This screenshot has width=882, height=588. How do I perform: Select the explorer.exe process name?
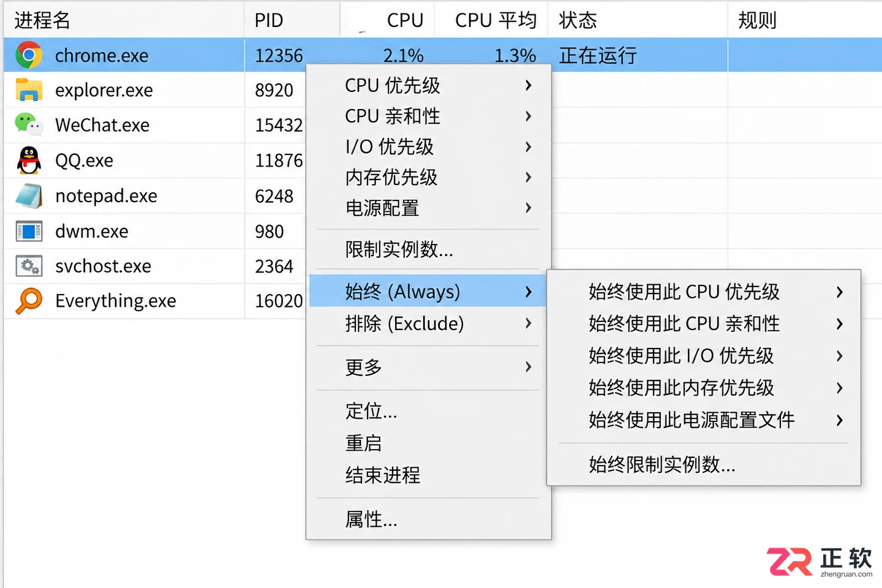(104, 91)
